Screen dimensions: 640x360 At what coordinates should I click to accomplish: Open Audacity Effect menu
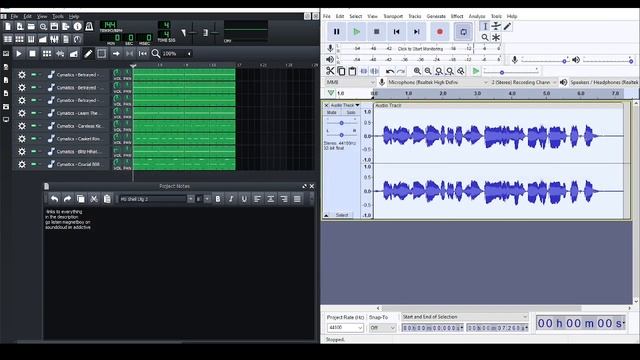pyautogui.click(x=457, y=16)
